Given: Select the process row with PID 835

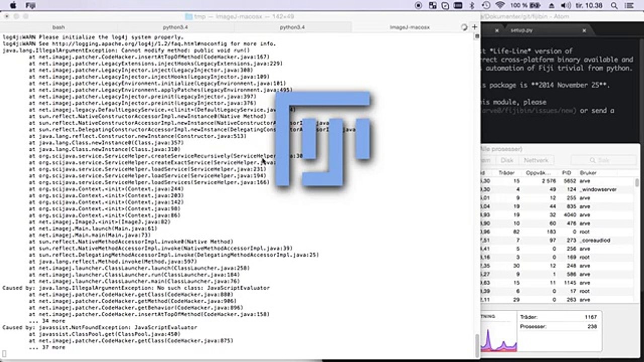Looking at the screenshot, I should click(557, 206).
